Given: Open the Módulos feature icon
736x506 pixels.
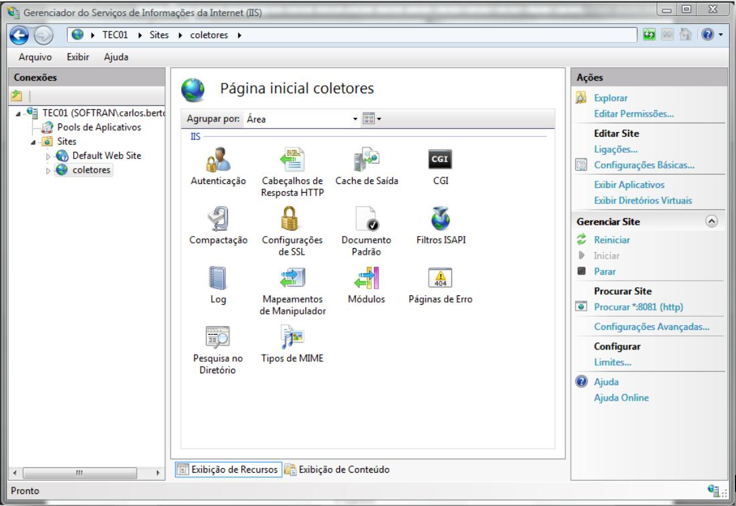Looking at the screenshot, I should [x=366, y=278].
